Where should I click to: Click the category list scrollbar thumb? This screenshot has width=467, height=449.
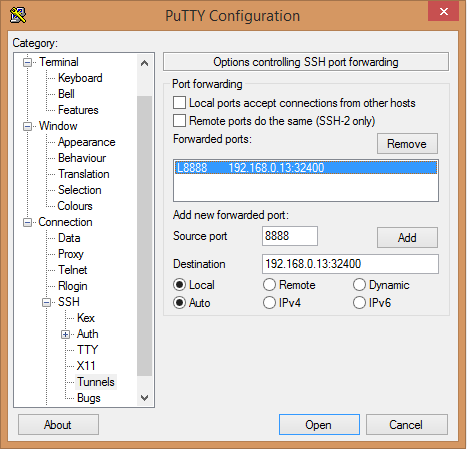click(x=144, y=236)
